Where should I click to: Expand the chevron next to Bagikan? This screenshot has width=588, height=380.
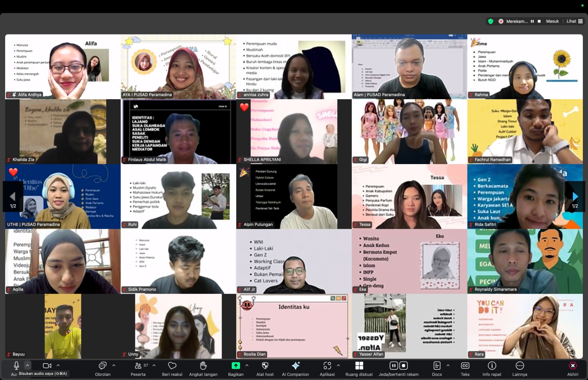pyautogui.click(x=247, y=365)
